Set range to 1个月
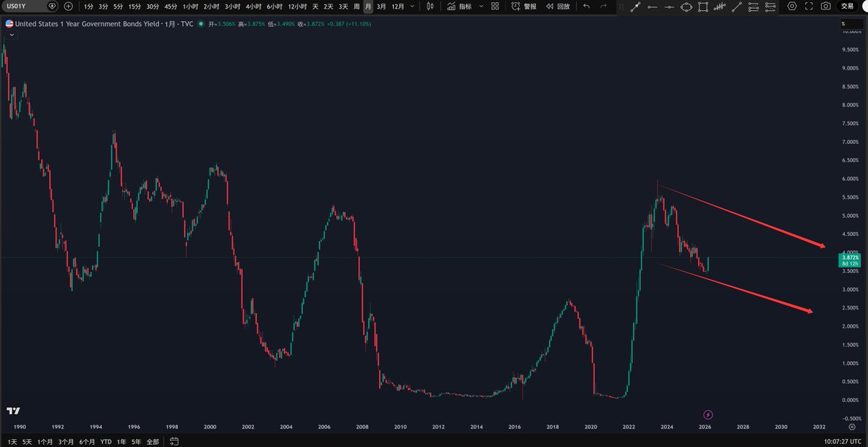 [x=46, y=441]
